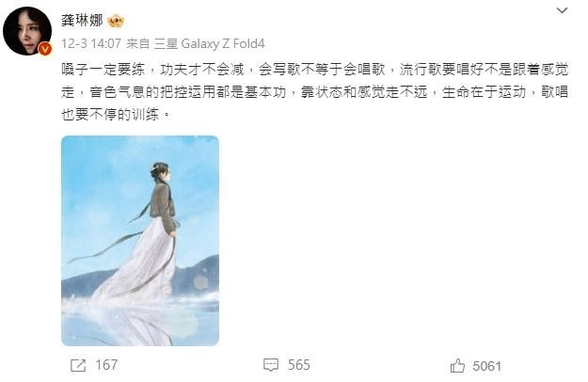This screenshot has width=588, height=382.
Task: Open the post timestamp 12-3 14:07
Action: [x=91, y=44]
